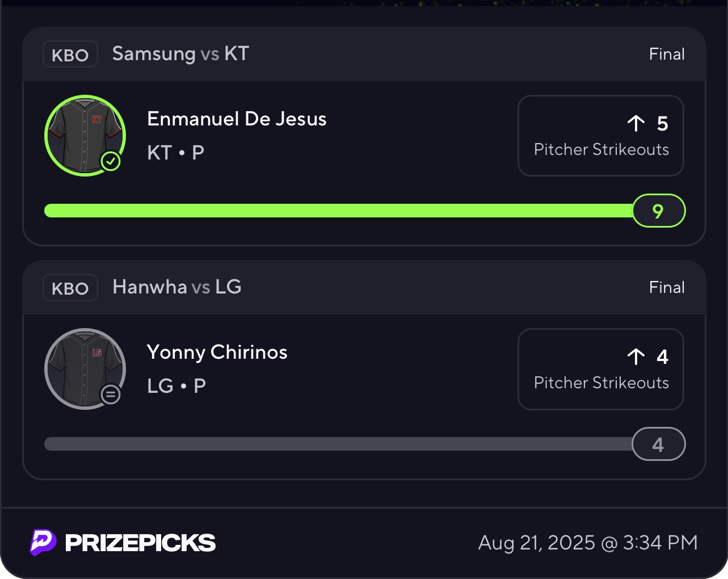Click gray progress bar for Chirinos

338,444
